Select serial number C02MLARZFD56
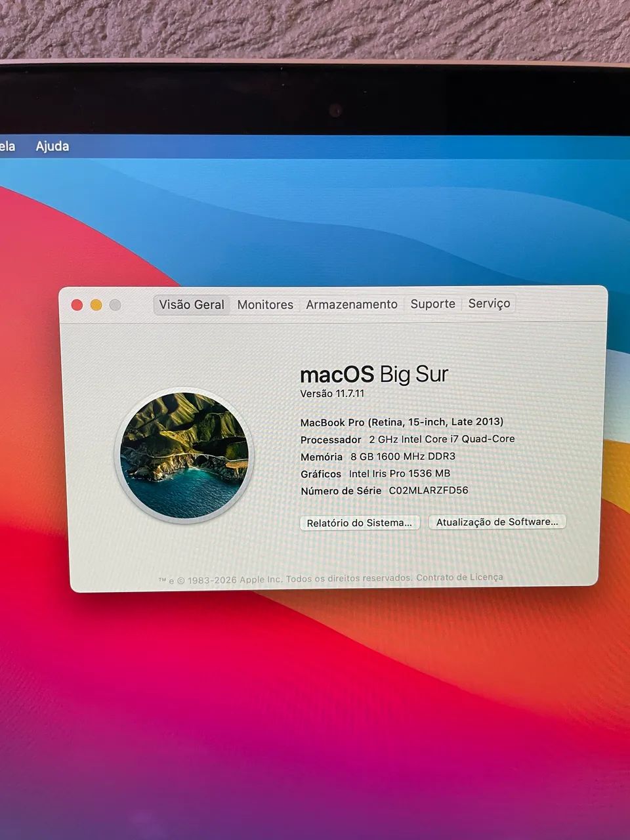This screenshot has width=630, height=840. pyautogui.click(x=429, y=490)
